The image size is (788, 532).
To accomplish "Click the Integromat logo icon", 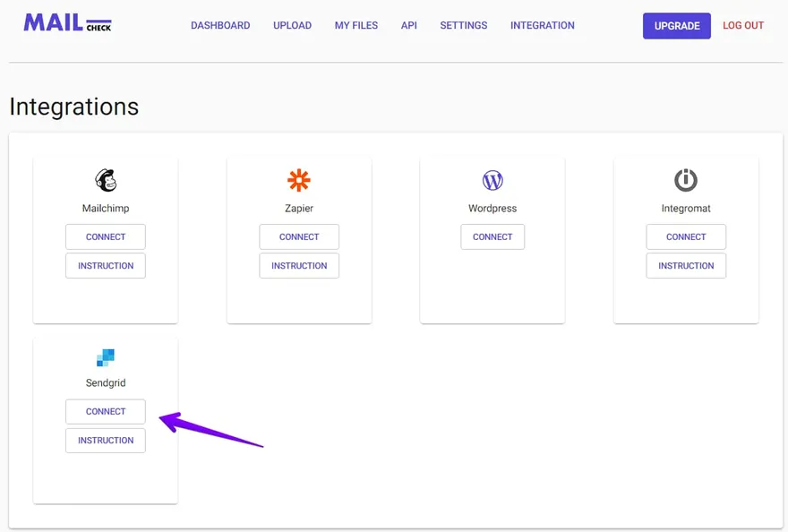I will pyautogui.click(x=686, y=179).
